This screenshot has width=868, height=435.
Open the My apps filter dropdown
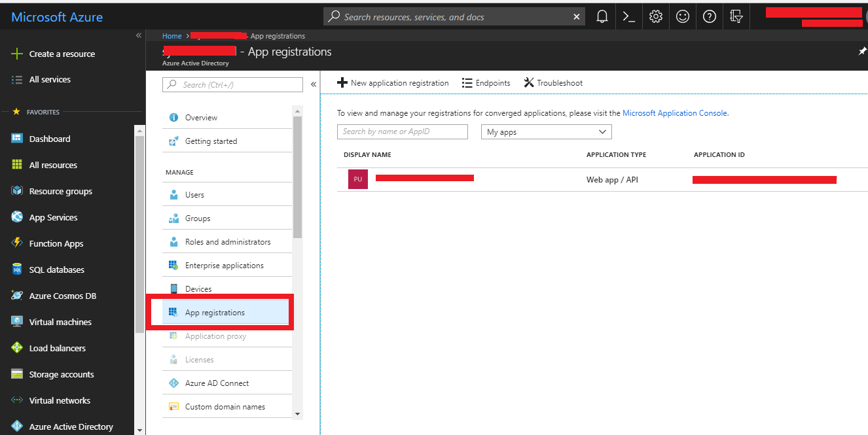tap(546, 132)
